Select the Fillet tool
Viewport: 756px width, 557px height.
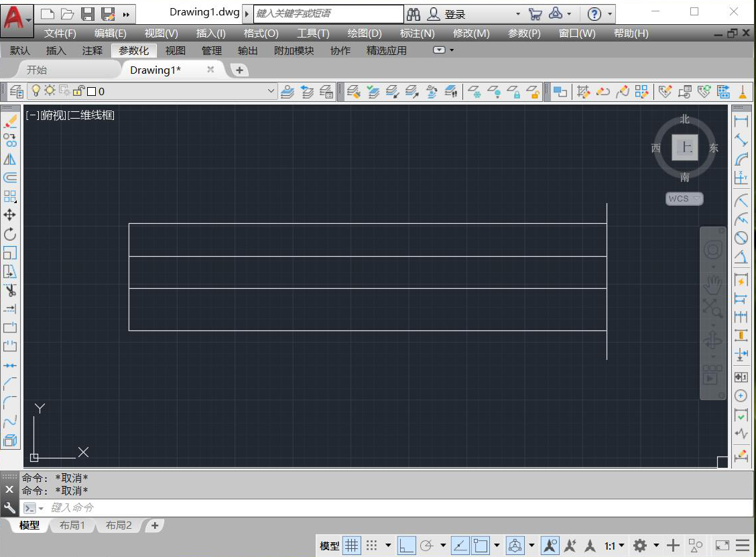(x=10, y=403)
